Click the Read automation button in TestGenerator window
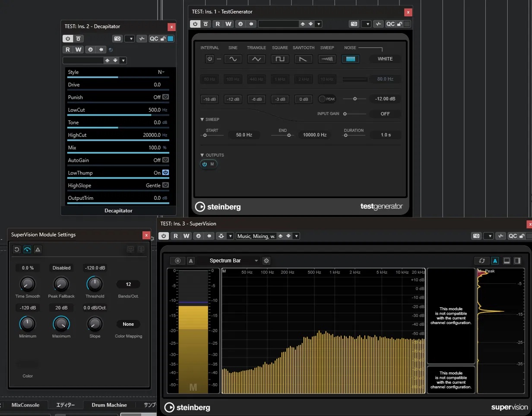The width and height of the screenshot is (532, 416). pos(218,24)
